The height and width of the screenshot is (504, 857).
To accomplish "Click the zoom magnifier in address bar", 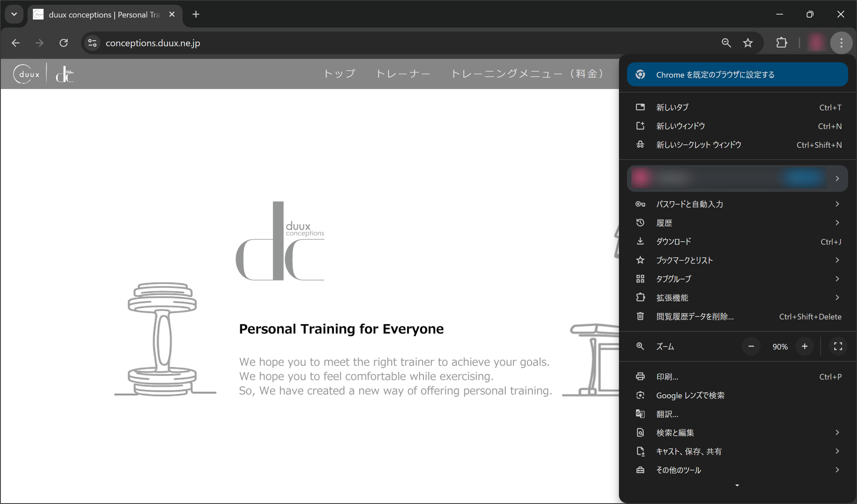I will pyautogui.click(x=726, y=43).
